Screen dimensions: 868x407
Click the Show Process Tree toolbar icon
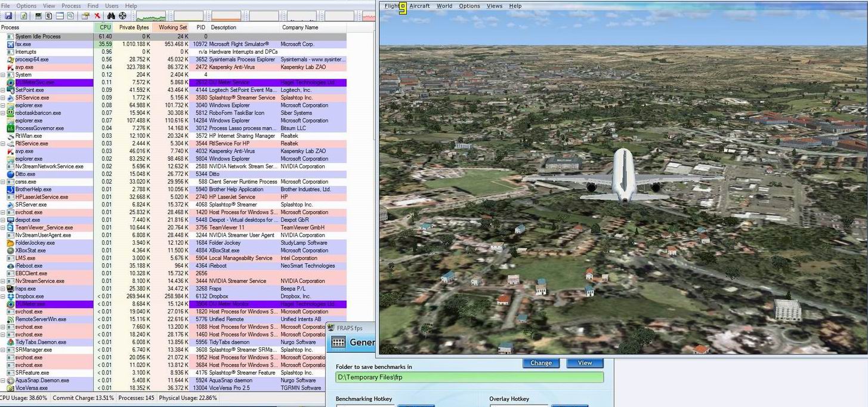[x=49, y=16]
